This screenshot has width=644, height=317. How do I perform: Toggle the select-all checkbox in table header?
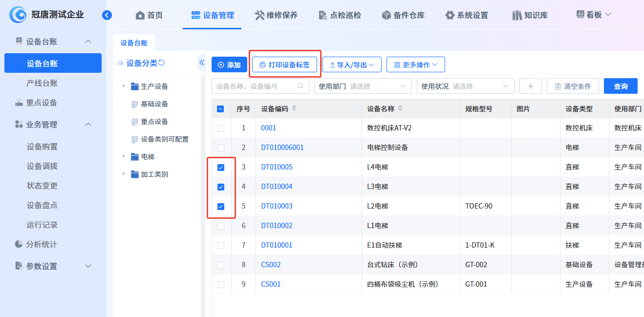pyautogui.click(x=220, y=109)
